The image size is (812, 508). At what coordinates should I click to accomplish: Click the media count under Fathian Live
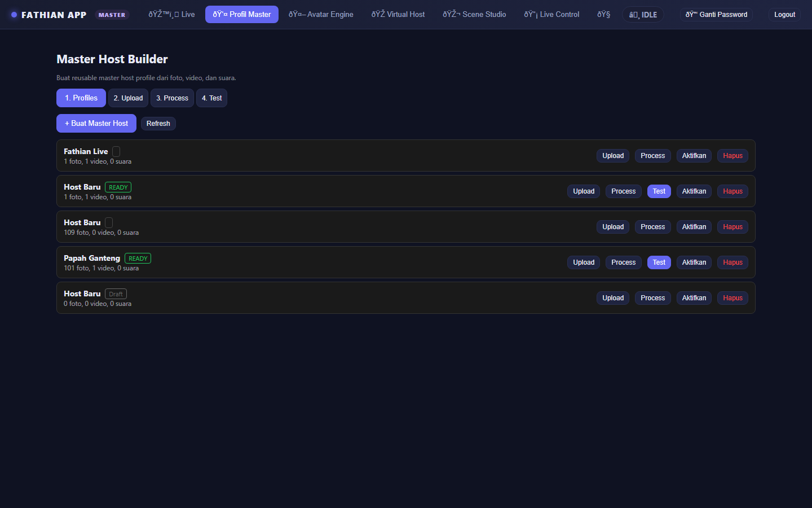pyautogui.click(x=98, y=161)
